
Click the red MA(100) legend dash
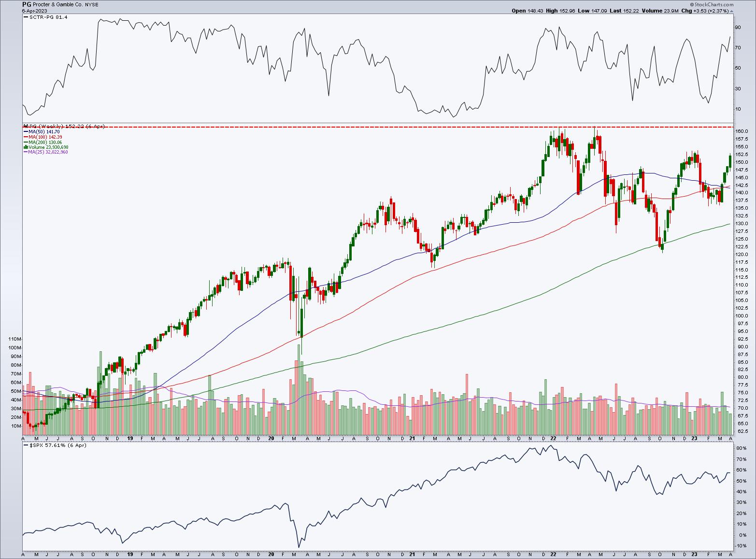[25, 137]
